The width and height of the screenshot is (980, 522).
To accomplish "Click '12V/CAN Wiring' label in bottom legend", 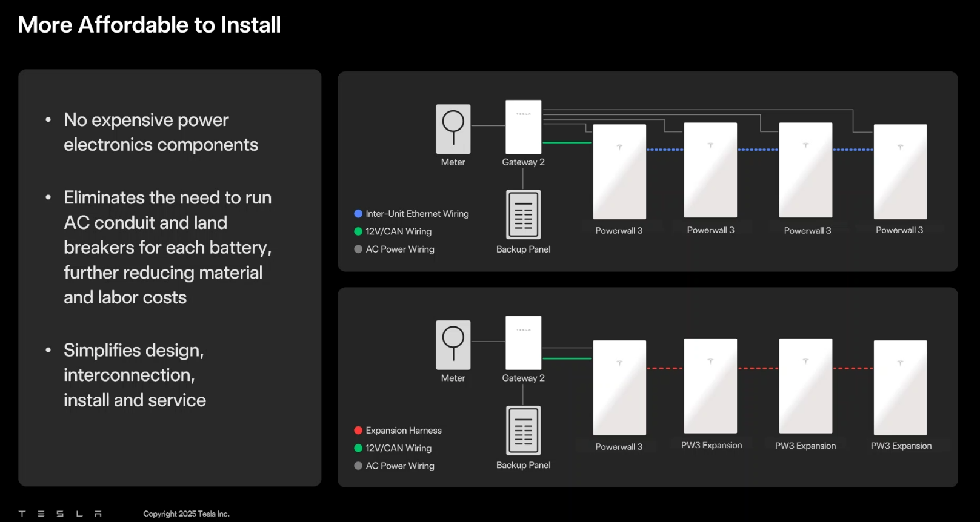I will point(399,448).
